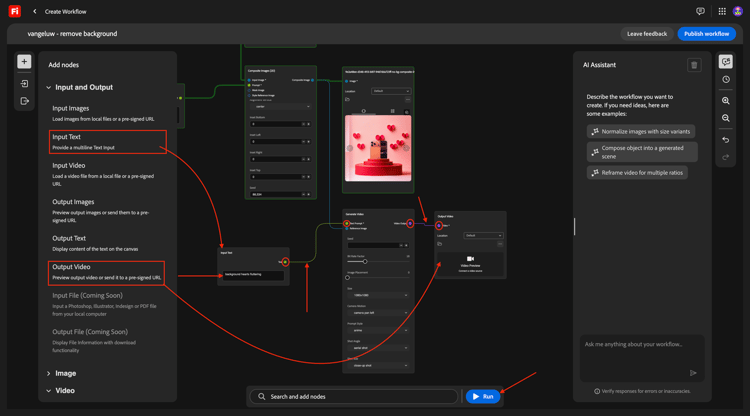Click the Seed field in Generate Video

click(x=378, y=245)
